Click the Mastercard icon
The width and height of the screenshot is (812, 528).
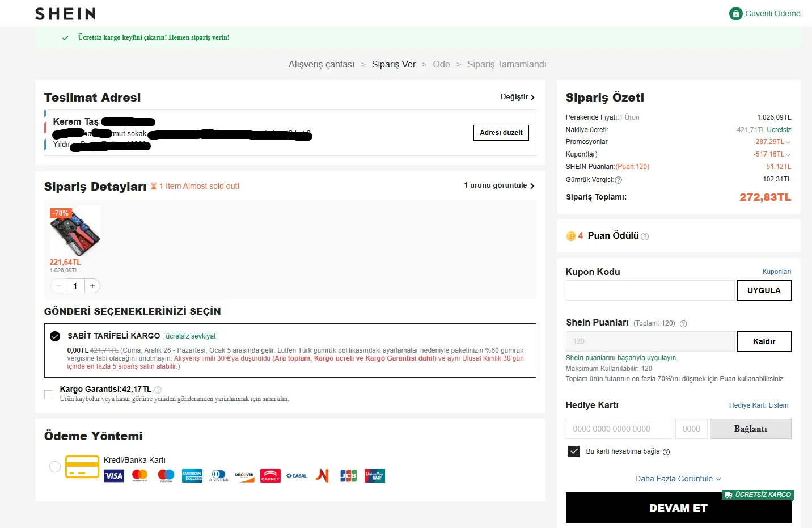pyautogui.click(x=139, y=476)
